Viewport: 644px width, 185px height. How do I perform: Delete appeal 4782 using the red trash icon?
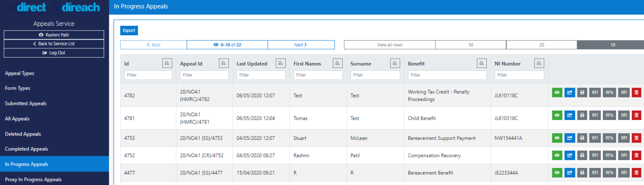pyautogui.click(x=636, y=92)
